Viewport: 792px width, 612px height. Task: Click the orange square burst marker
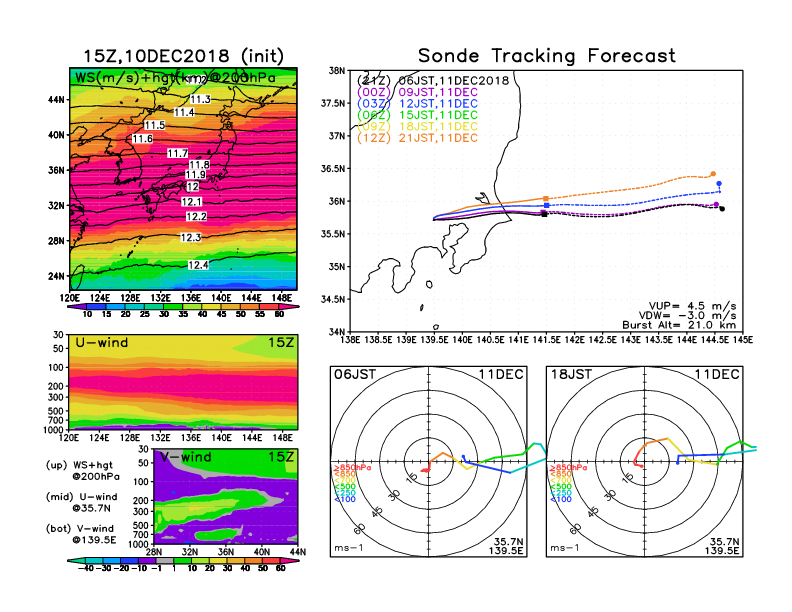coord(546,199)
